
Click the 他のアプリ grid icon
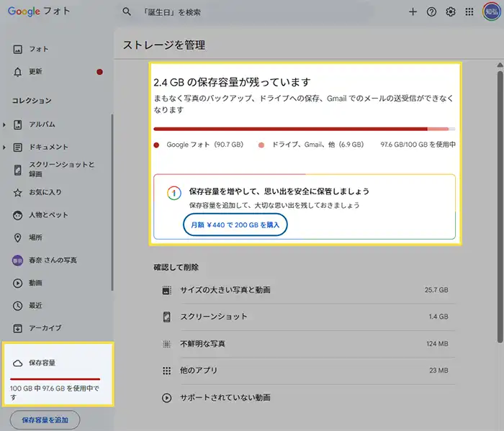click(166, 371)
